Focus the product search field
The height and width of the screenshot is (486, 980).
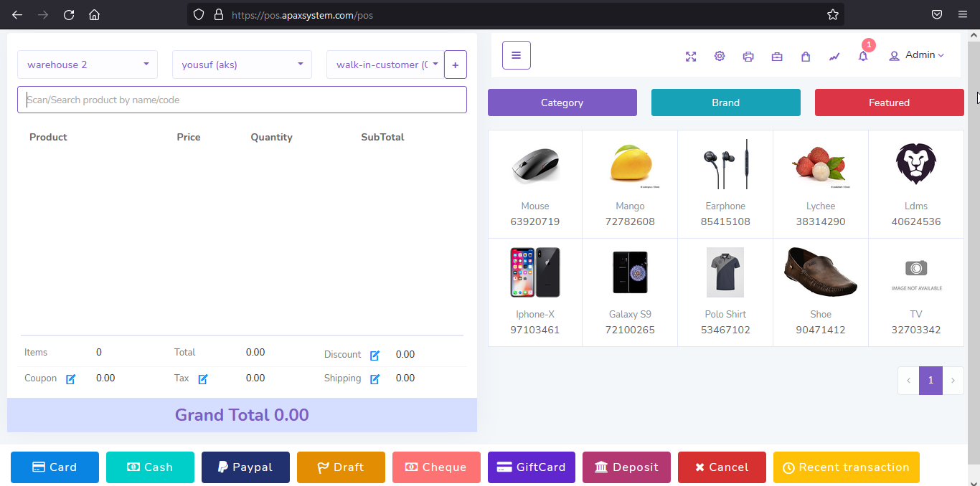242,100
